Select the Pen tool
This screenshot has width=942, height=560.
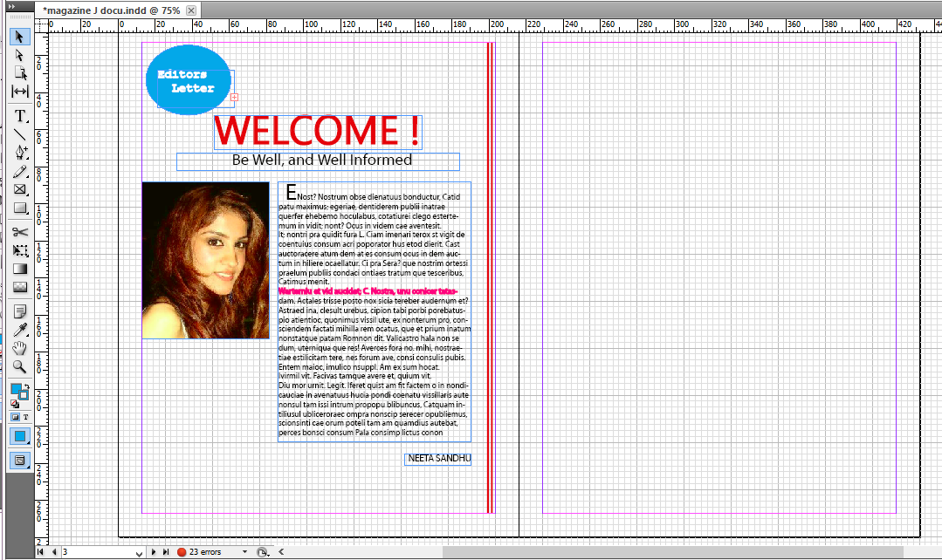19,153
